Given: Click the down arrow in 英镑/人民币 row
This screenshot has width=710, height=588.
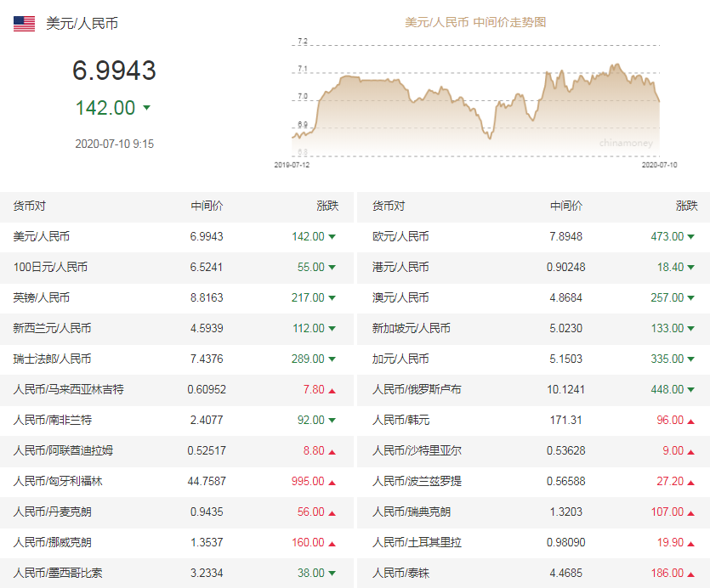Looking at the screenshot, I should point(332,298).
